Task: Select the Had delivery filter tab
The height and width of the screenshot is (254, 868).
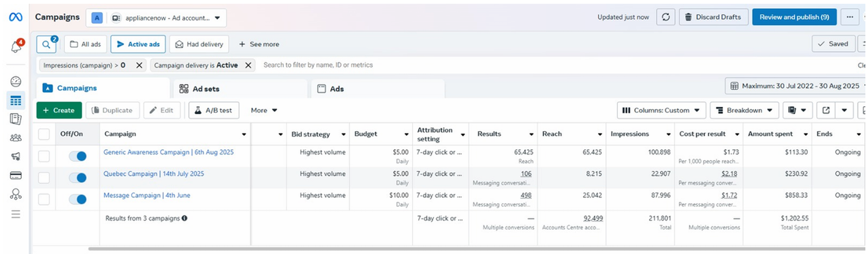Action: click(199, 44)
